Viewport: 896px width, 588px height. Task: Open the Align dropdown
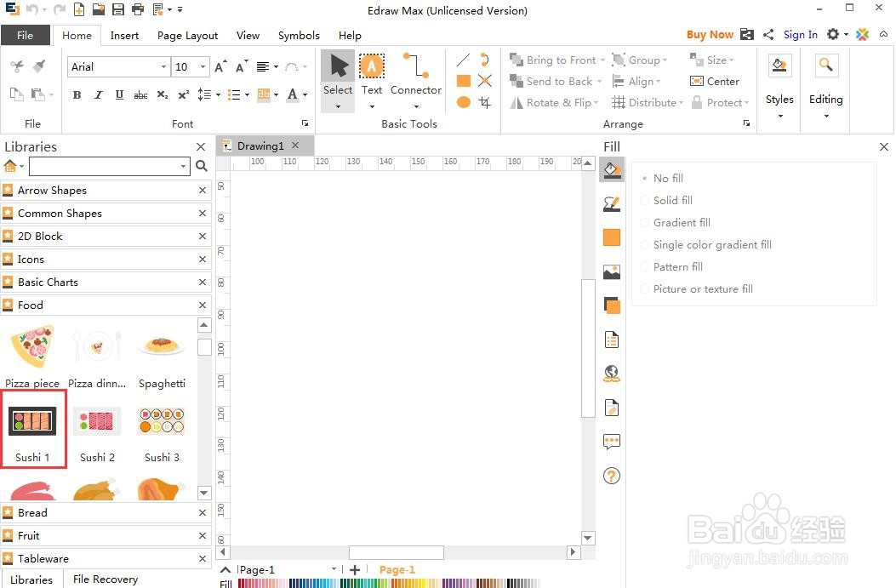(x=658, y=82)
